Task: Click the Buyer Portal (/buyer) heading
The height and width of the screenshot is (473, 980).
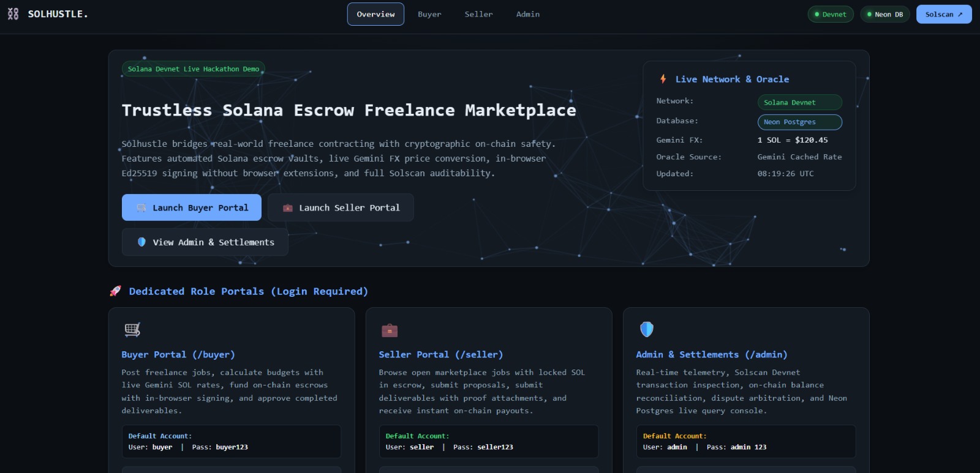Action: tap(178, 355)
